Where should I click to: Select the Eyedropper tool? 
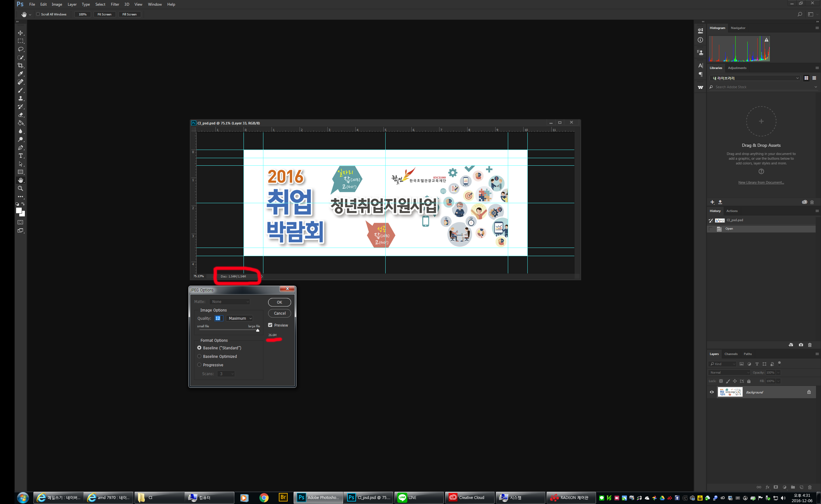pyautogui.click(x=20, y=74)
